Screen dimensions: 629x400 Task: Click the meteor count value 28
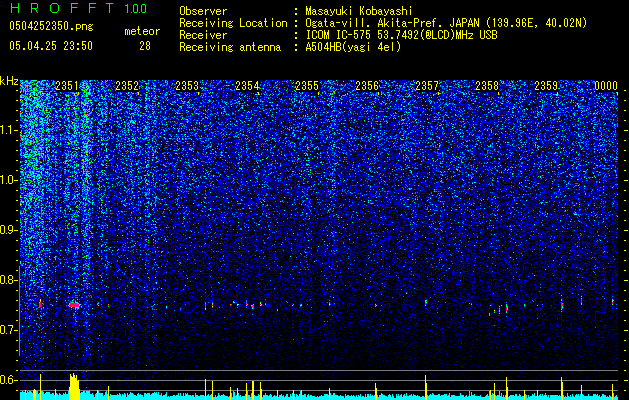point(145,46)
